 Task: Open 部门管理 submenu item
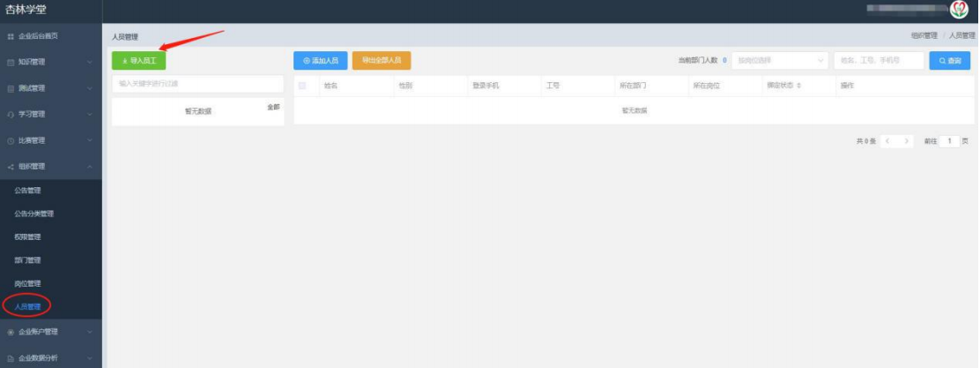(27, 260)
